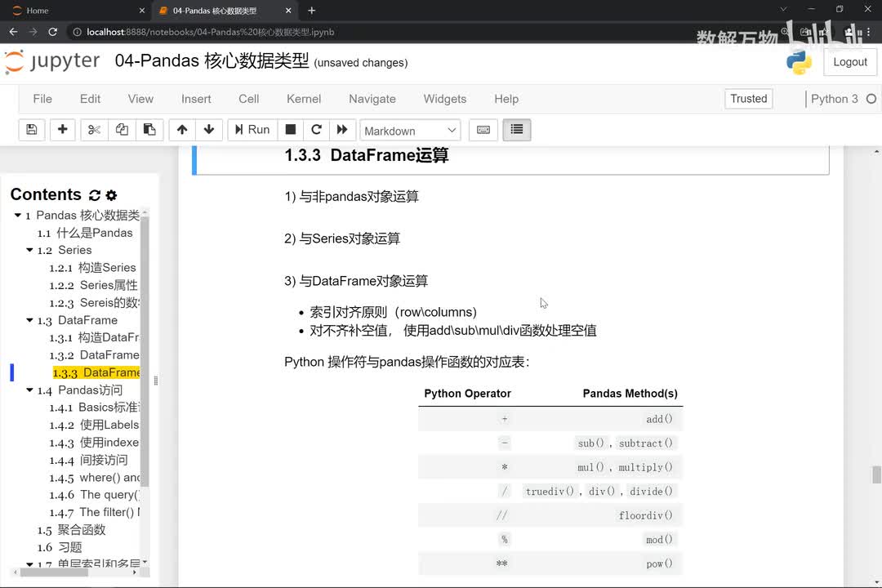Run the current cell

click(252, 130)
